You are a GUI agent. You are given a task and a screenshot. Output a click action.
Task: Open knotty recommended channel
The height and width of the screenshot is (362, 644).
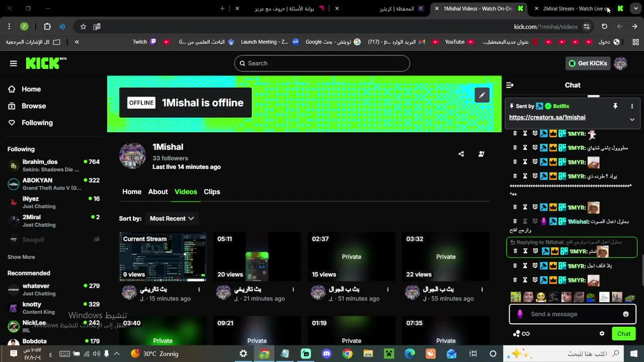pyautogui.click(x=53, y=308)
